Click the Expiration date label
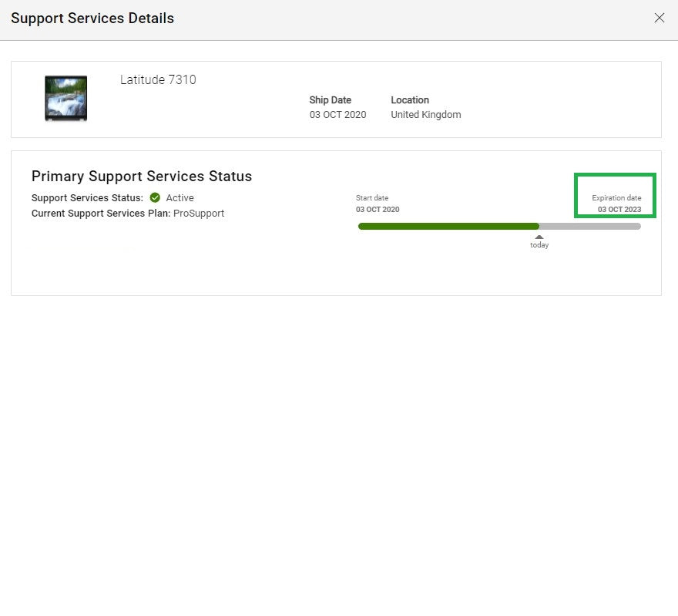Screen dimensions: 678x616 coord(616,198)
